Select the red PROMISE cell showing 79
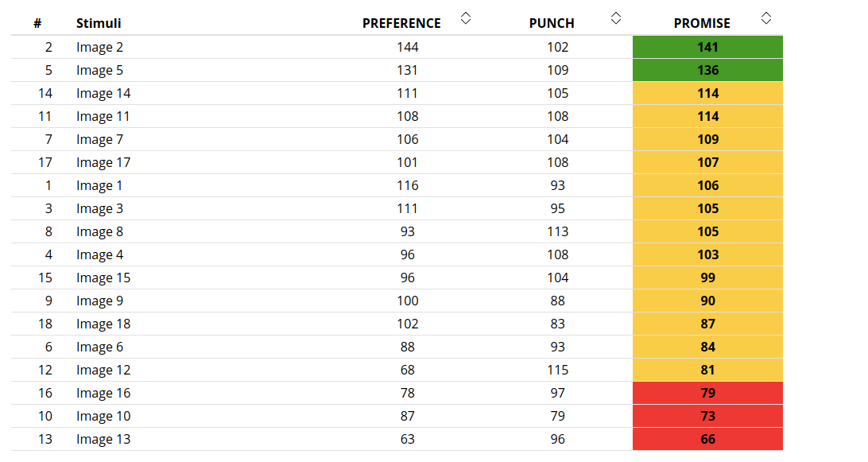 pyautogui.click(x=707, y=393)
